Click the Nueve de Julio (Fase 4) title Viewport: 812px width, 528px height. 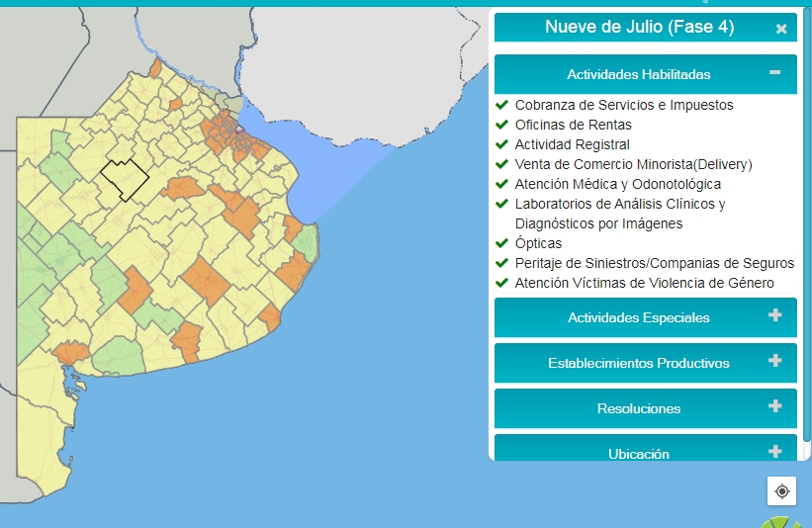point(640,27)
